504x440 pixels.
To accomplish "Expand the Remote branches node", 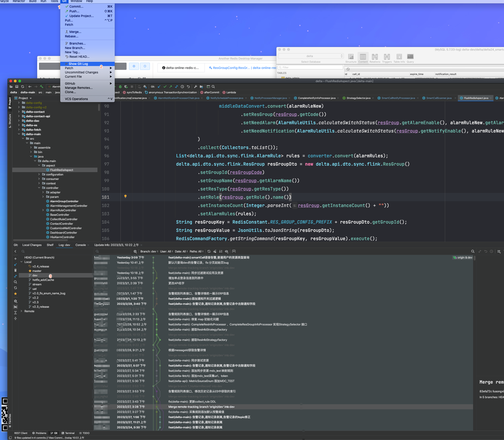I will pyautogui.click(x=21, y=311).
